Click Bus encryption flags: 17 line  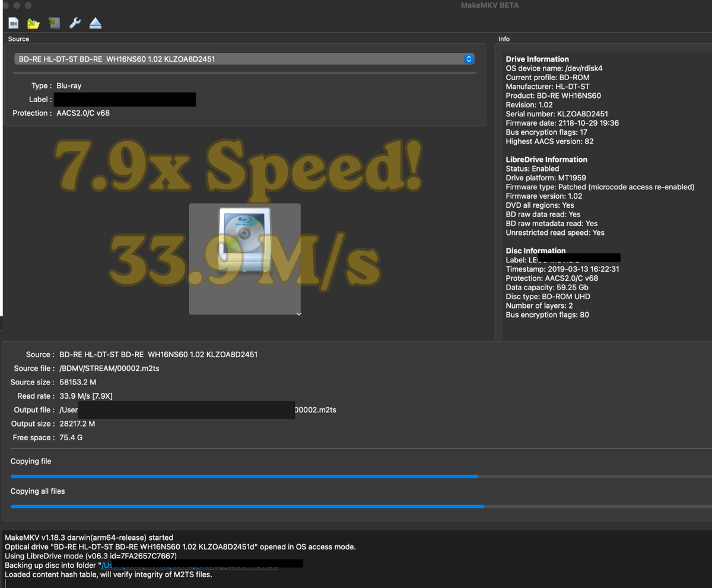click(546, 132)
